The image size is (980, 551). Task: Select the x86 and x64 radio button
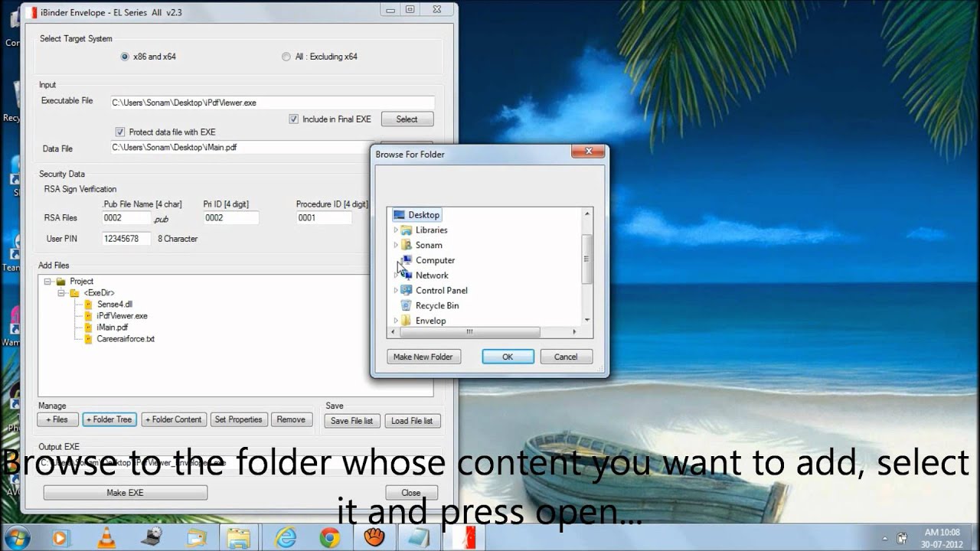coord(125,57)
